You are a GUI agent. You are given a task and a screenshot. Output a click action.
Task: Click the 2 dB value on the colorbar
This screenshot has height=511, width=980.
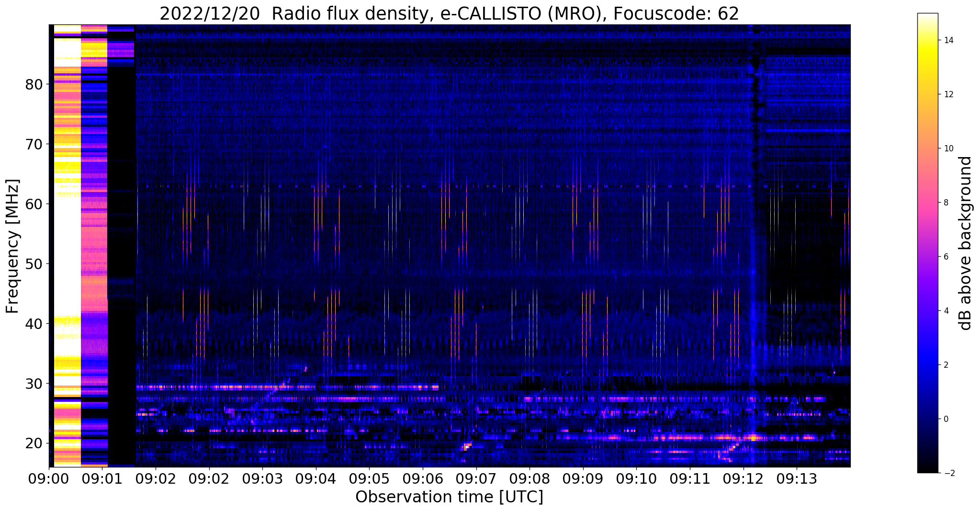coord(946,365)
